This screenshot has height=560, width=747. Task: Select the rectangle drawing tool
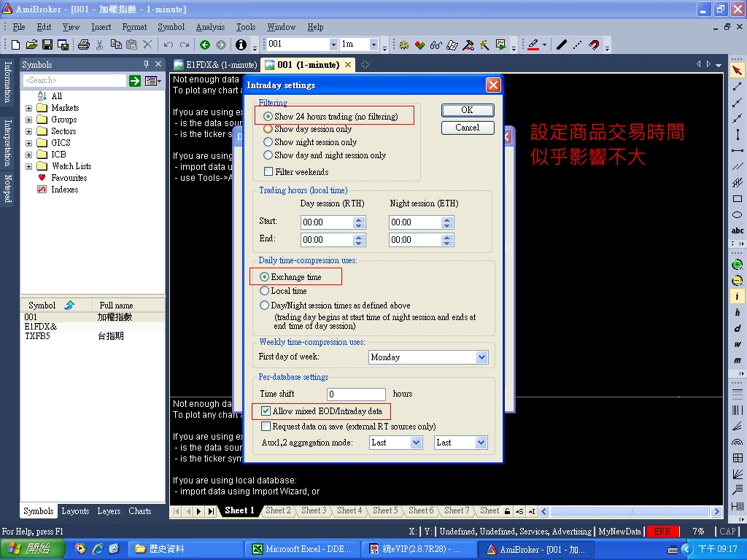pyautogui.click(x=737, y=198)
